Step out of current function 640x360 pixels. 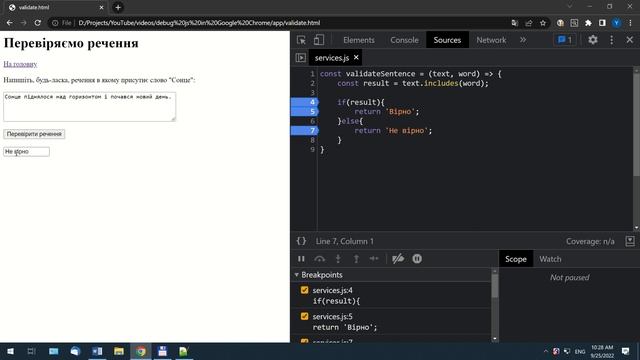point(356,259)
